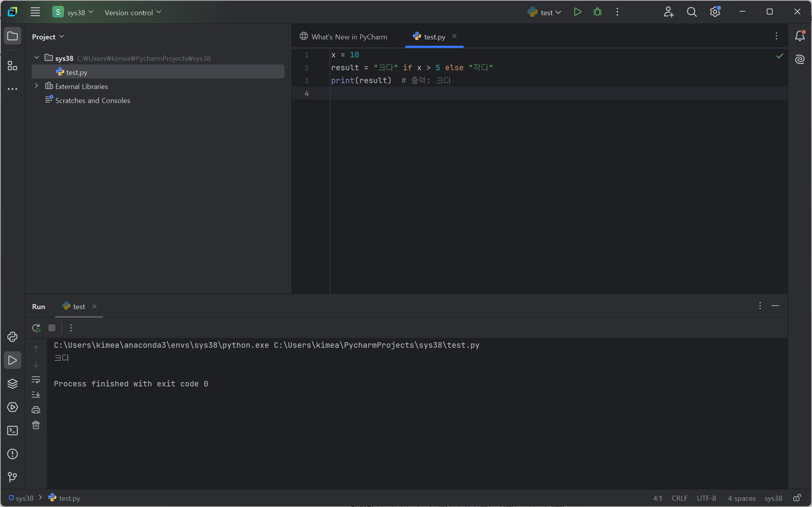Image resolution: width=812 pixels, height=507 pixels.
Task: Open the Python Console tool window
Action: pos(12,337)
